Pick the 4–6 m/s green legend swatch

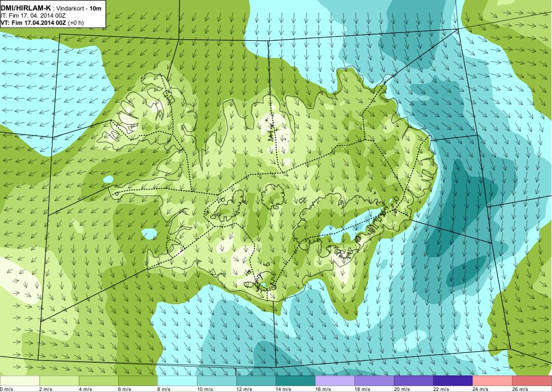[x=99, y=381]
